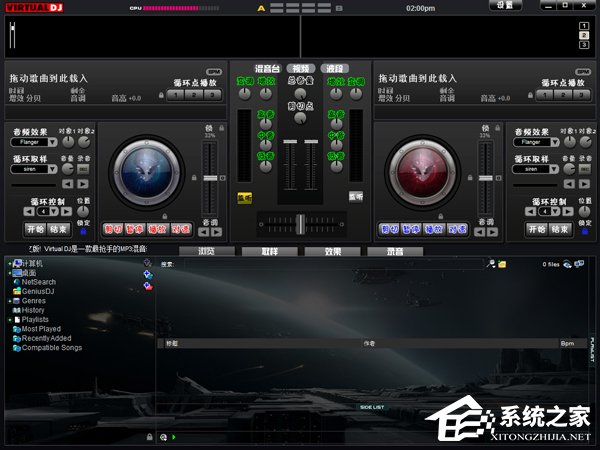
Task: Click the BPM button on left deck
Action: (214, 72)
